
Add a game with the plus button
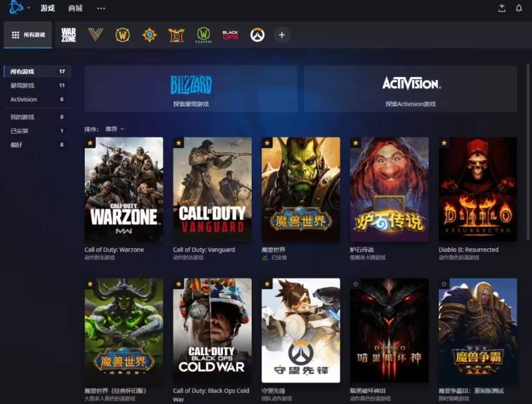tap(282, 35)
